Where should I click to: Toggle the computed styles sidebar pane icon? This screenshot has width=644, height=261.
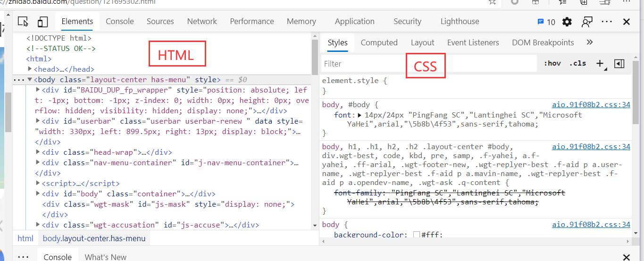pos(619,63)
